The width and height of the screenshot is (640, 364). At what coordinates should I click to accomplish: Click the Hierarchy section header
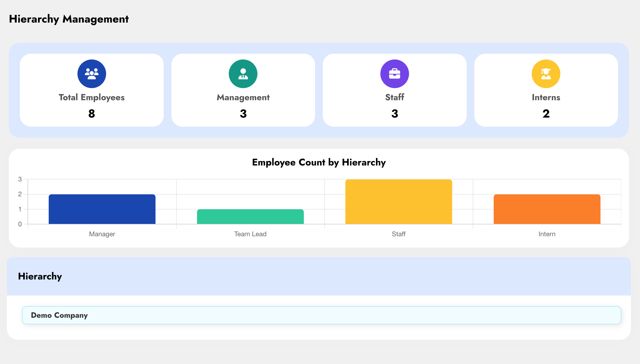(x=40, y=276)
